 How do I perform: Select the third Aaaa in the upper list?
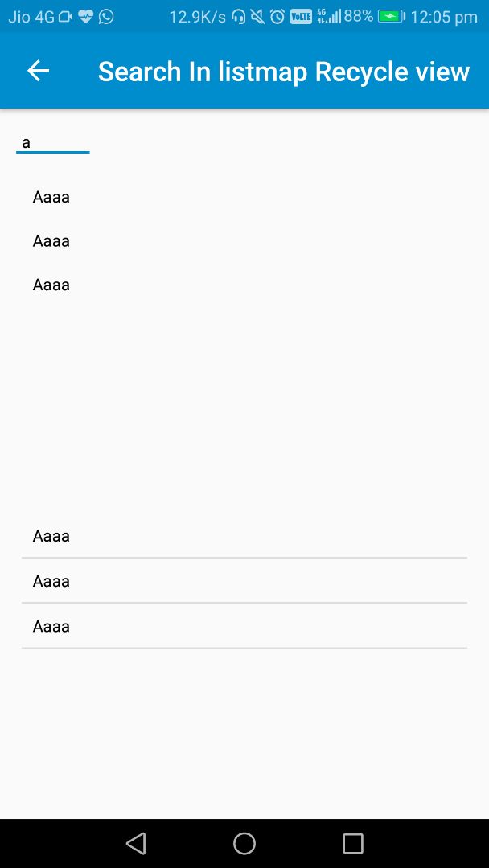(x=51, y=285)
